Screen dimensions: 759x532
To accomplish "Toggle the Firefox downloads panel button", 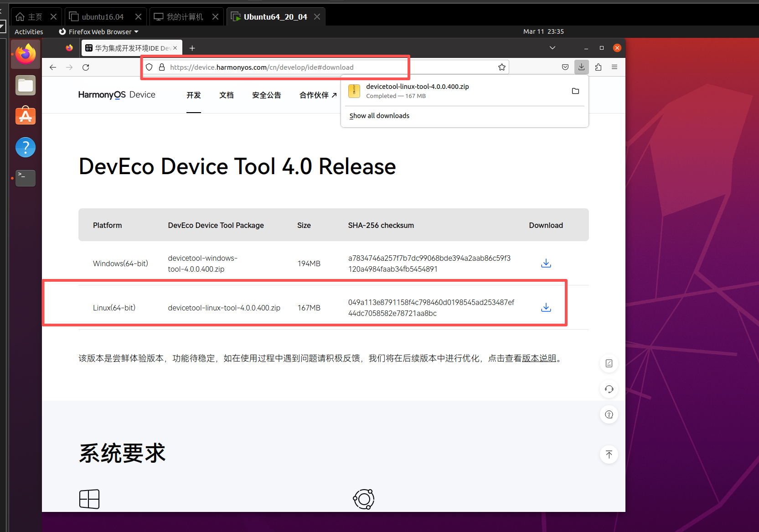I will tap(582, 67).
